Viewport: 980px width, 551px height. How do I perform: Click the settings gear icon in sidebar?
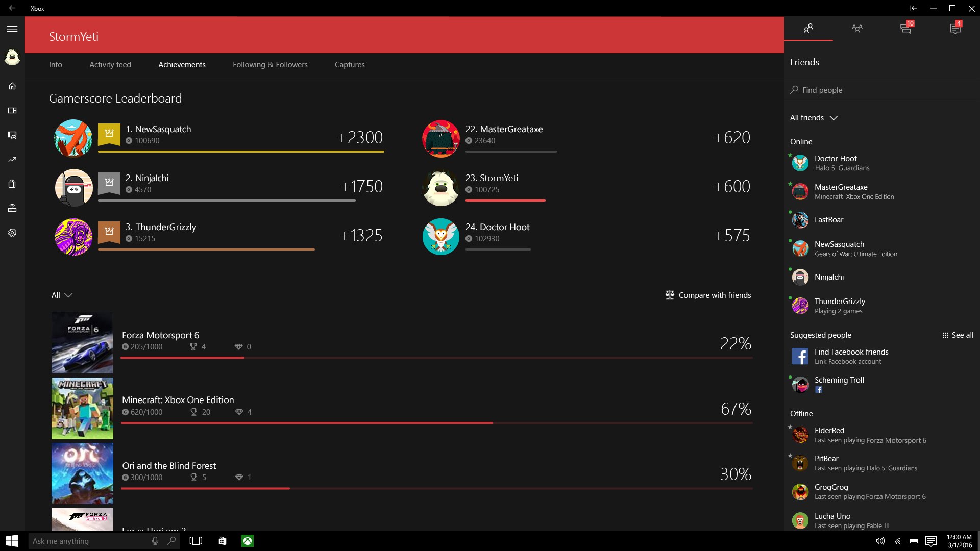coord(12,233)
